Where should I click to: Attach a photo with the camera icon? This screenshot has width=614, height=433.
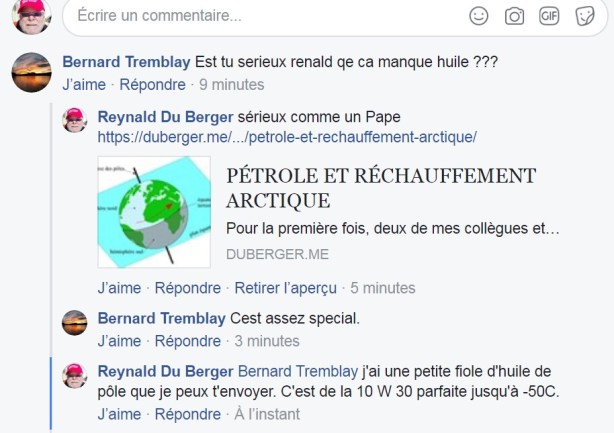tap(514, 15)
